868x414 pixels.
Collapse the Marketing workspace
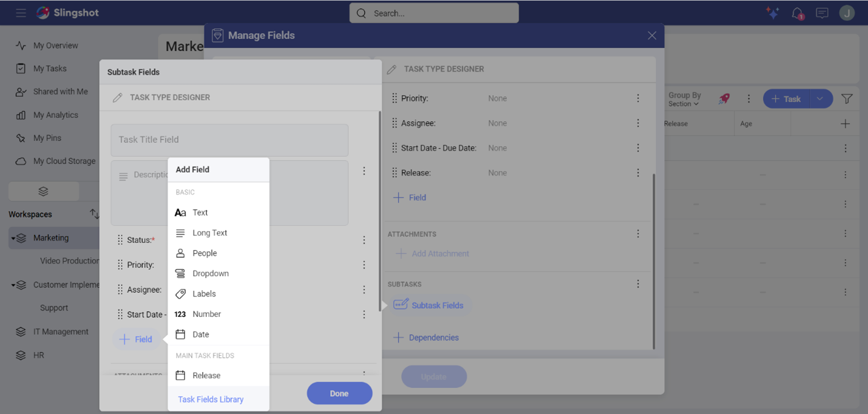point(13,238)
